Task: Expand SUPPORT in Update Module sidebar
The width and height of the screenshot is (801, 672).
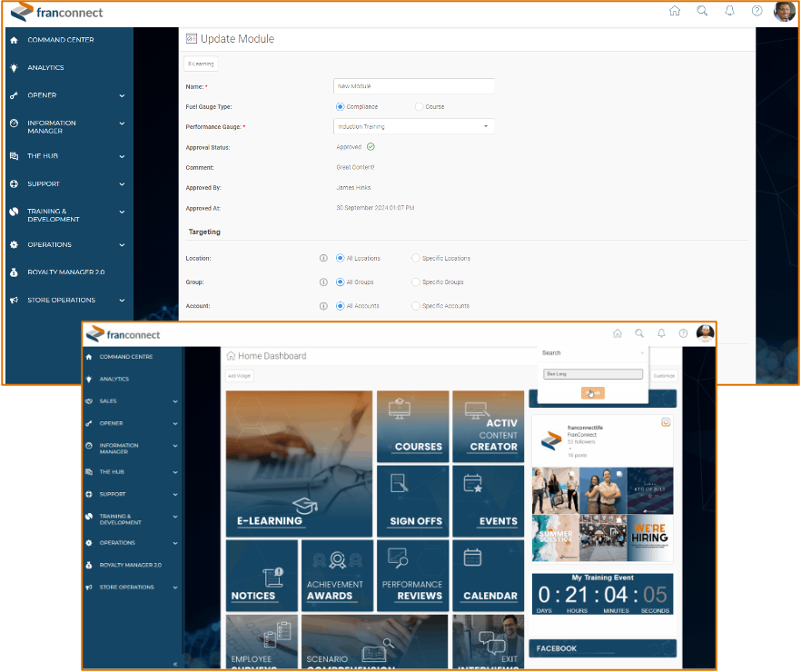Action: tap(122, 183)
